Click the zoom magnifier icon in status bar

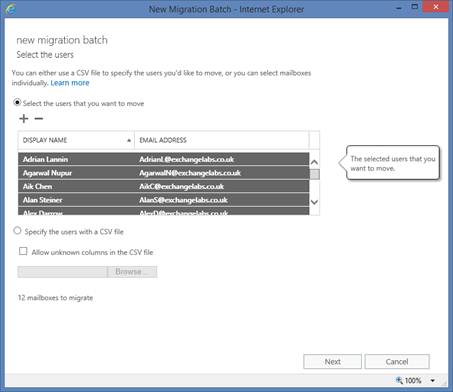point(399,380)
